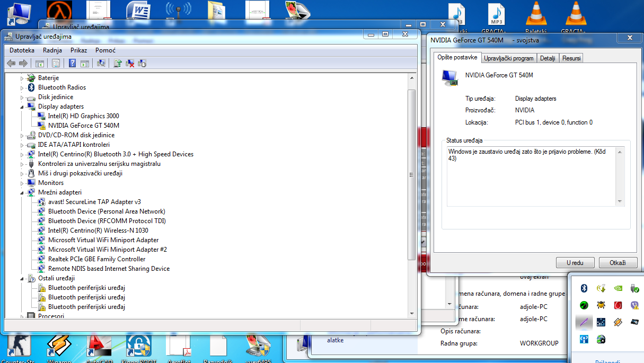
Task: Open the Datoteka menu
Action: [x=22, y=50]
